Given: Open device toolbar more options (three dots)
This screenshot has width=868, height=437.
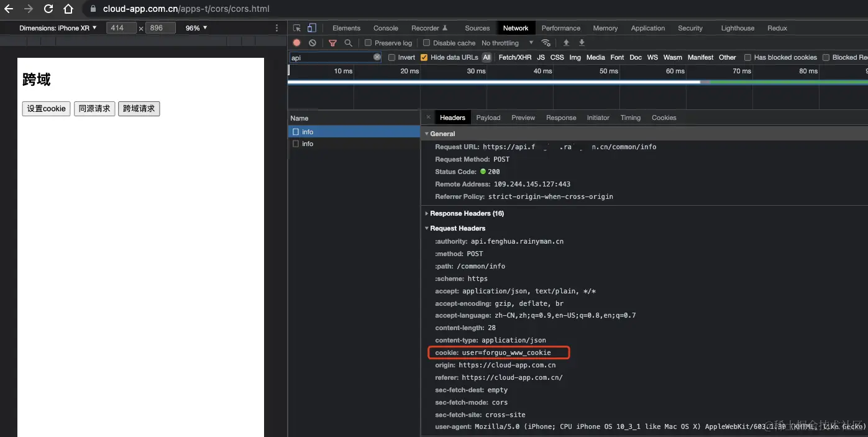Looking at the screenshot, I should point(277,28).
